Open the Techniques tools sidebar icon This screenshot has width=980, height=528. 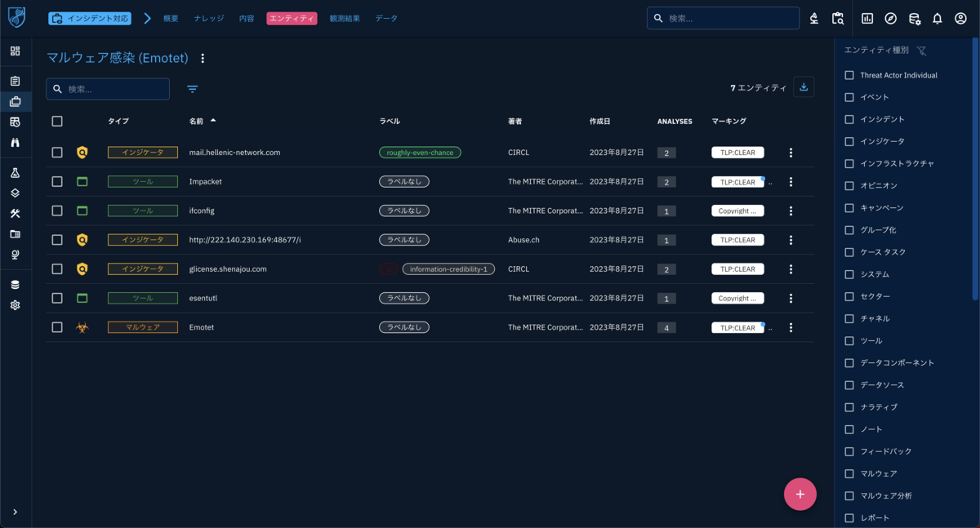coord(15,214)
